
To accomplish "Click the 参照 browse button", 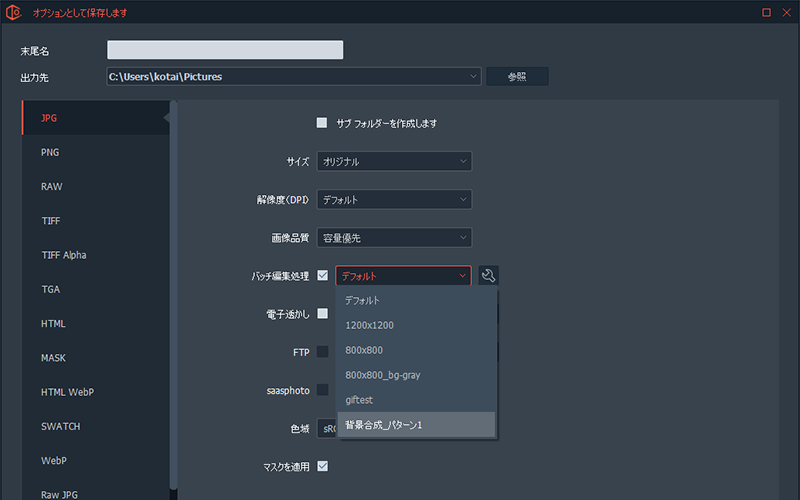I will coord(516,76).
